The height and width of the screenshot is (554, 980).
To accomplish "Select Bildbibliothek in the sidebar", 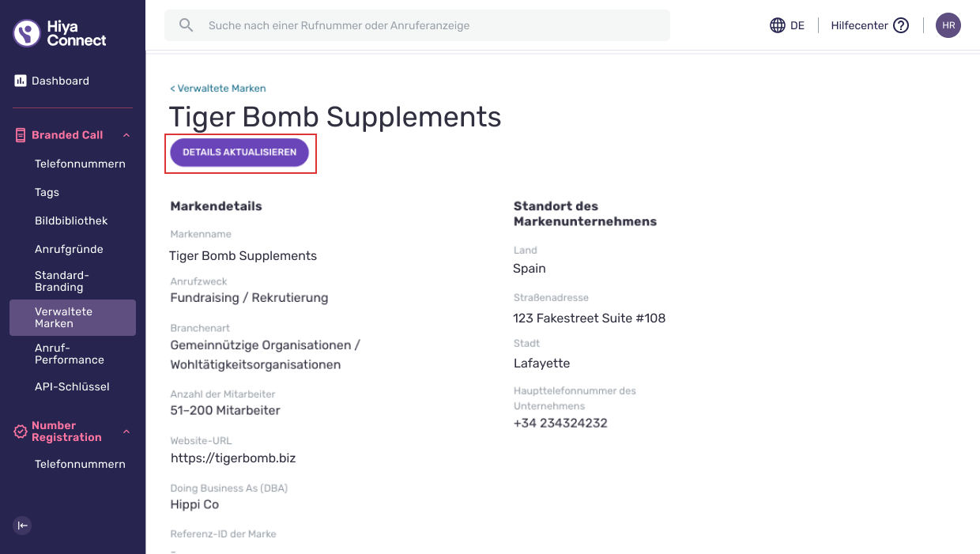I will 73,220.
